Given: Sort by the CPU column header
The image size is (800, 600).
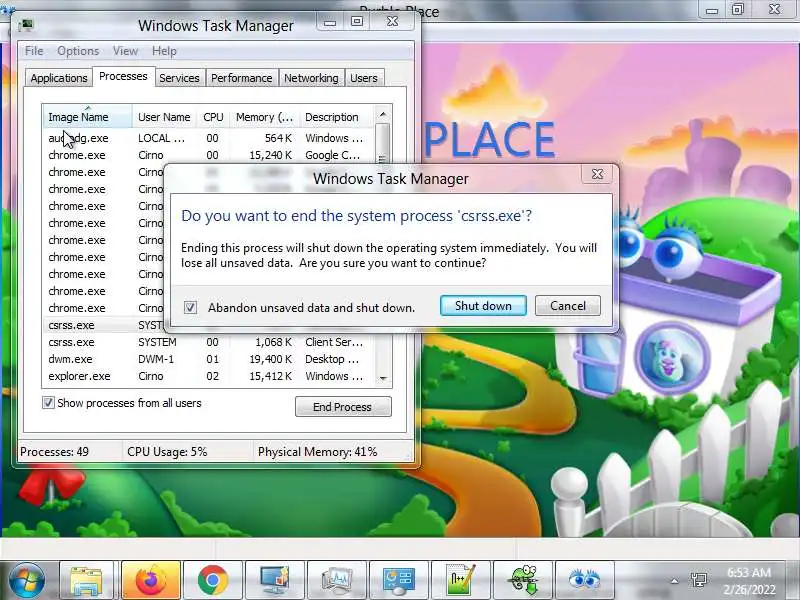Looking at the screenshot, I should (213, 117).
